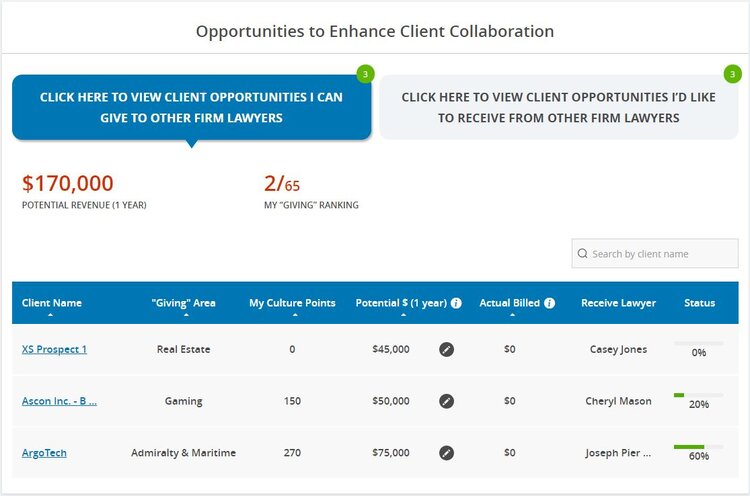Click the search magnifier icon

pyautogui.click(x=582, y=254)
